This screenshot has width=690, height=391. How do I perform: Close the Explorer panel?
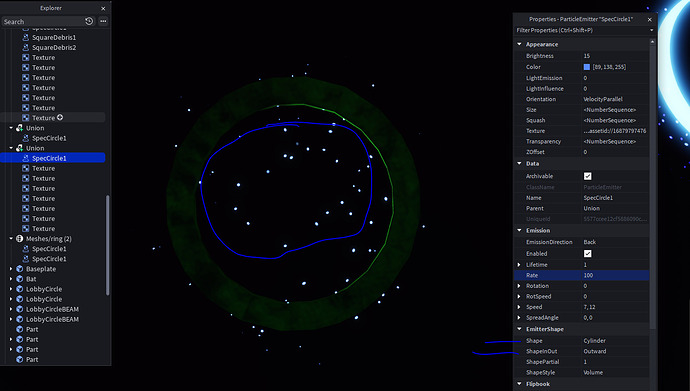tap(103, 8)
